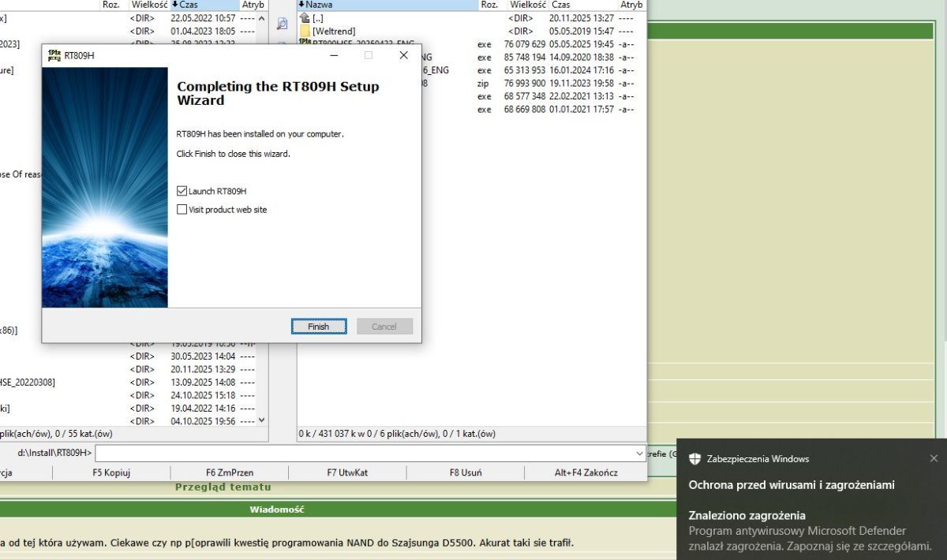Viewport: 947px width, 560px height.
Task: Select left panel entry dated 01.04.2023 18:05
Action: click(x=128, y=31)
